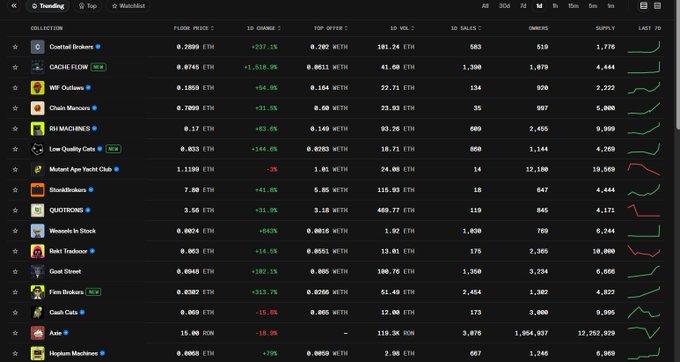Viewport: 680px width, 362px height.
Task: Star StonkBrokers to watchlist
Action: point(15,190)
